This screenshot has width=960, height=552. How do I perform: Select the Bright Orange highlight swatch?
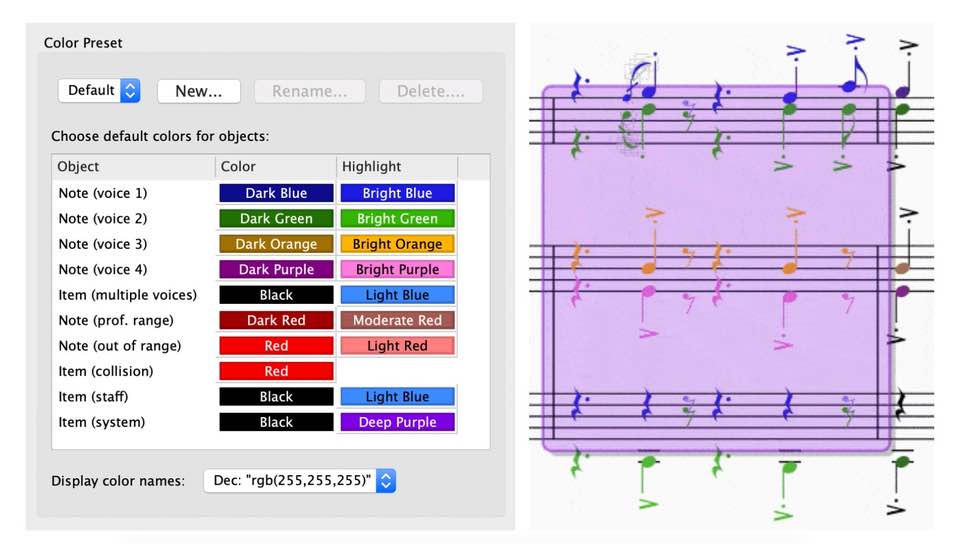(x=397, y=244)
